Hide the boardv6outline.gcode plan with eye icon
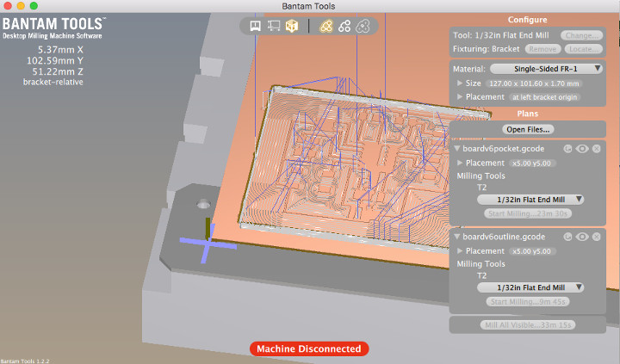Screen dimensions: 620x364 [582, 237]
